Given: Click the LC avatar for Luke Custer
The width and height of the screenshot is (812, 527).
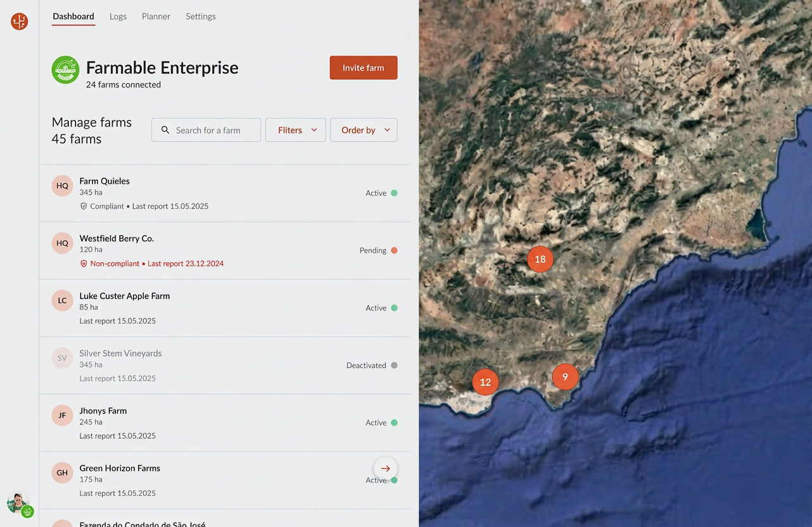Looking at the screenshot, I should pos(62,301).
